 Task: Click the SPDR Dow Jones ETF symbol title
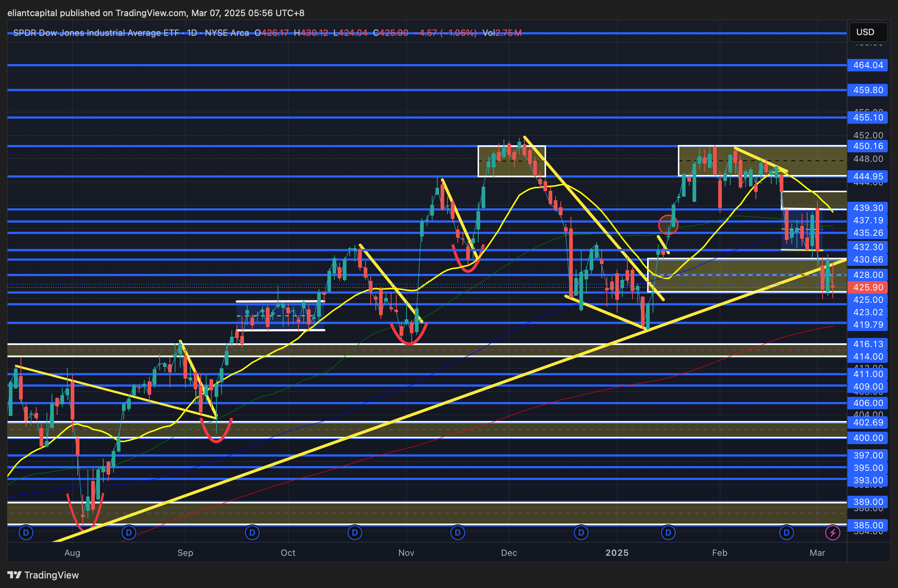pyautogui.click(x=96, y=33)
